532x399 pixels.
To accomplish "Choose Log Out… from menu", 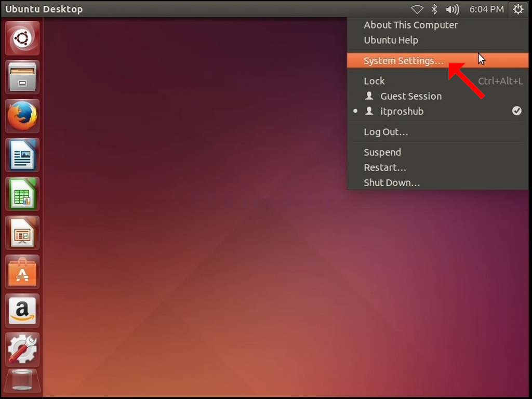I will pyautogui.click(x=437, y=131).
